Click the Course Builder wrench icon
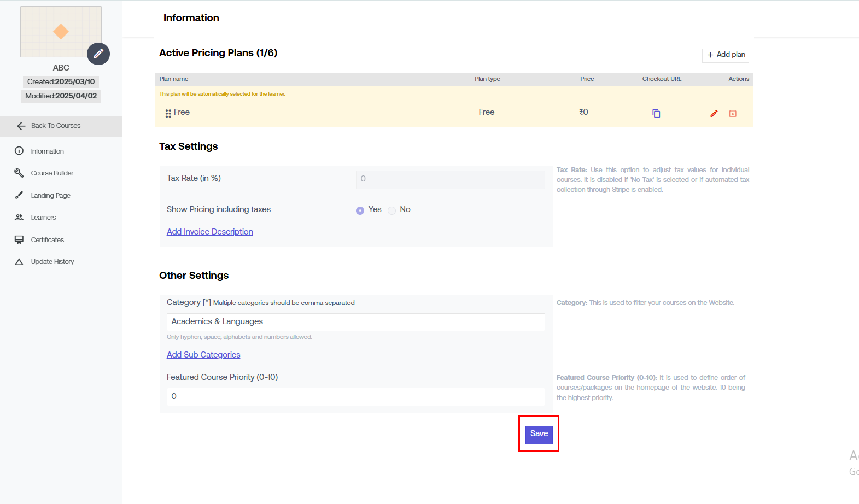Screen dimensions: 859x504 pyautogui.click(x=19, y=173)
